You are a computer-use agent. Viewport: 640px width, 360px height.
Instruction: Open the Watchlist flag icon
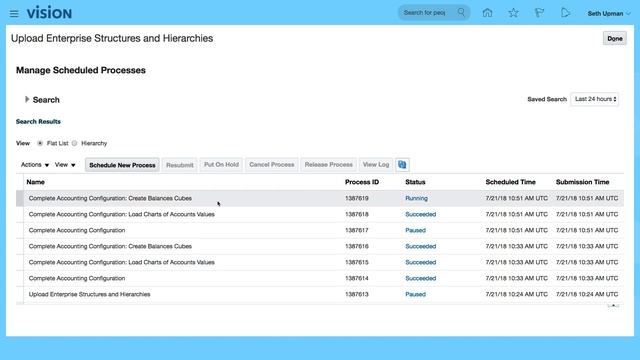point(539,13)
